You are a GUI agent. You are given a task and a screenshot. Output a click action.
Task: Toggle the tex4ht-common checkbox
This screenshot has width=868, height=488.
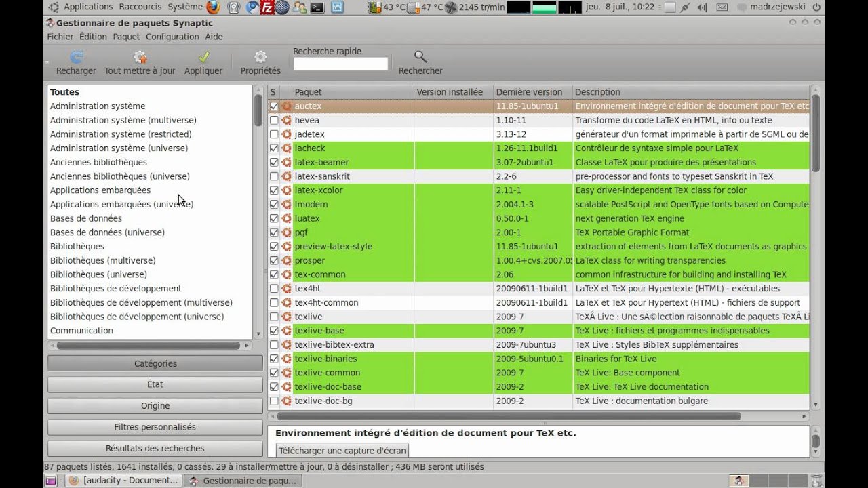pyautogui.click(x=274, y=302)
